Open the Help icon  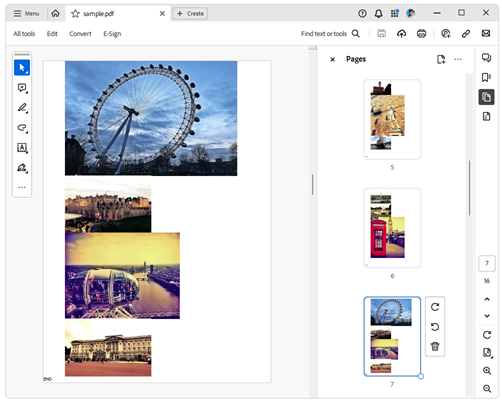(362, 13)
